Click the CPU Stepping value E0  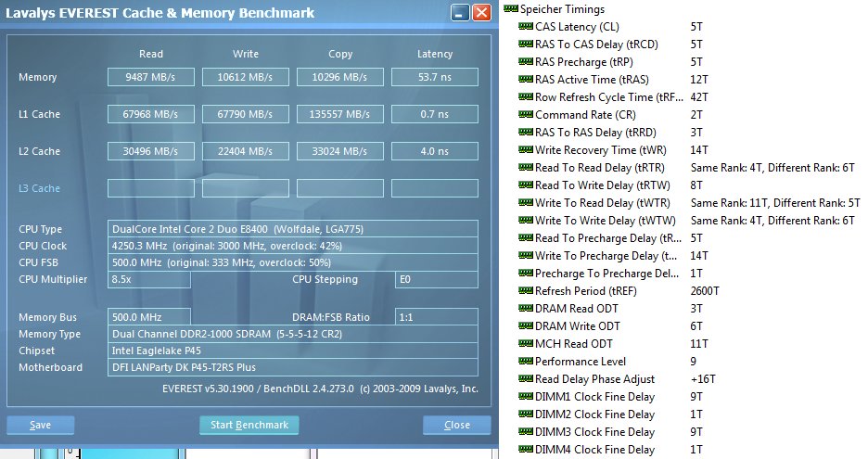(437, 280)
